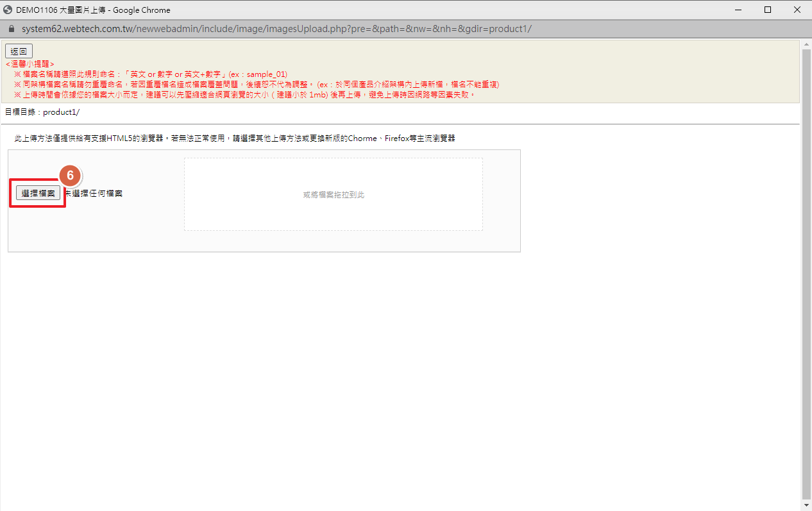
Task: Click the 或將檔案拖拉到此 drop zone
Action: click(x=333, y=194)
